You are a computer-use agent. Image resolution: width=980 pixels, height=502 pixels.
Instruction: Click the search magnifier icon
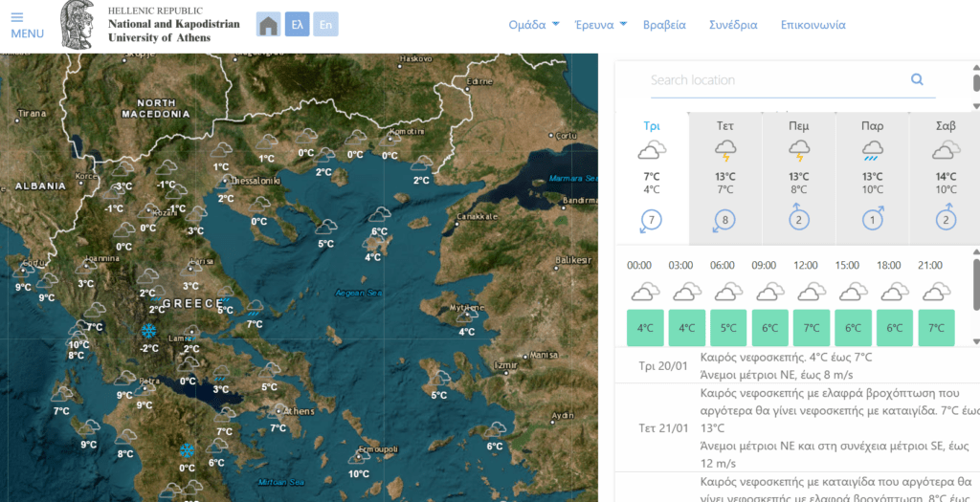(917, 80)
